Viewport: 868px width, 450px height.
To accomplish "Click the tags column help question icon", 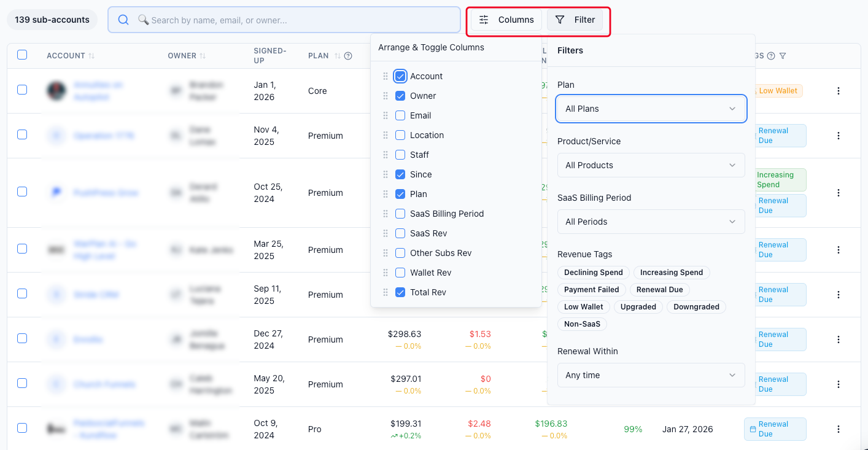I will click(771, 56).
